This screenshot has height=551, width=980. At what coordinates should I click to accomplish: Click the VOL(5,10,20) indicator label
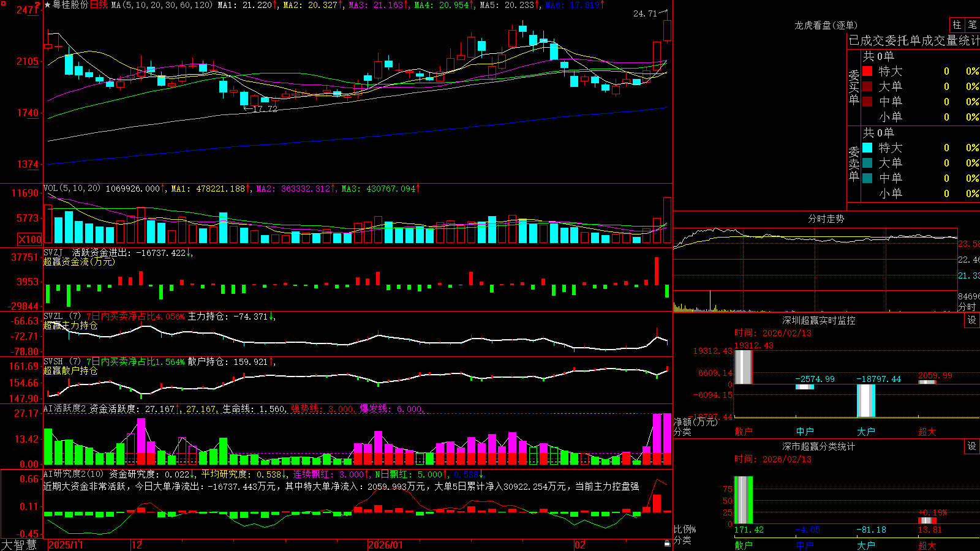point(72,189)
